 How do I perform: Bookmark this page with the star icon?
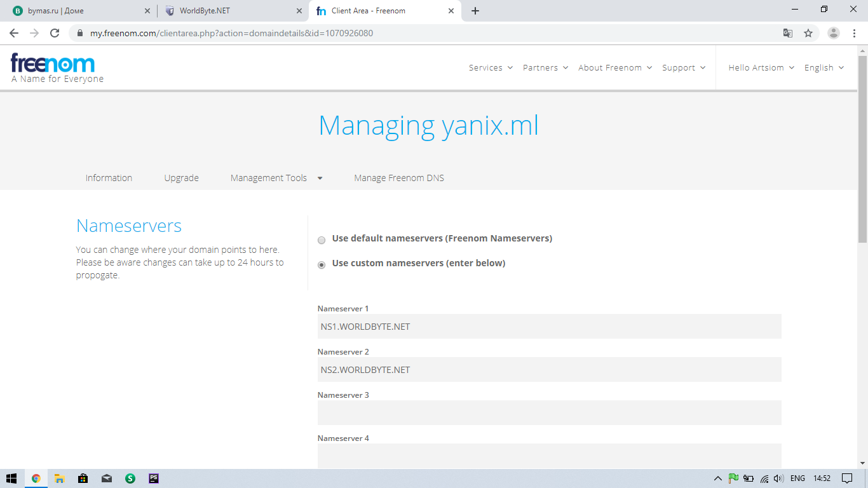(x=808, y=33)
